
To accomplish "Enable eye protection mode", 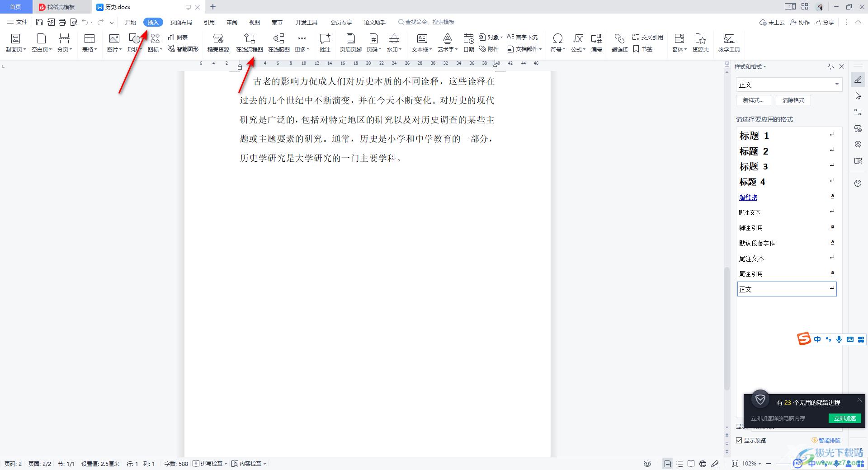I will coord(647,464).
